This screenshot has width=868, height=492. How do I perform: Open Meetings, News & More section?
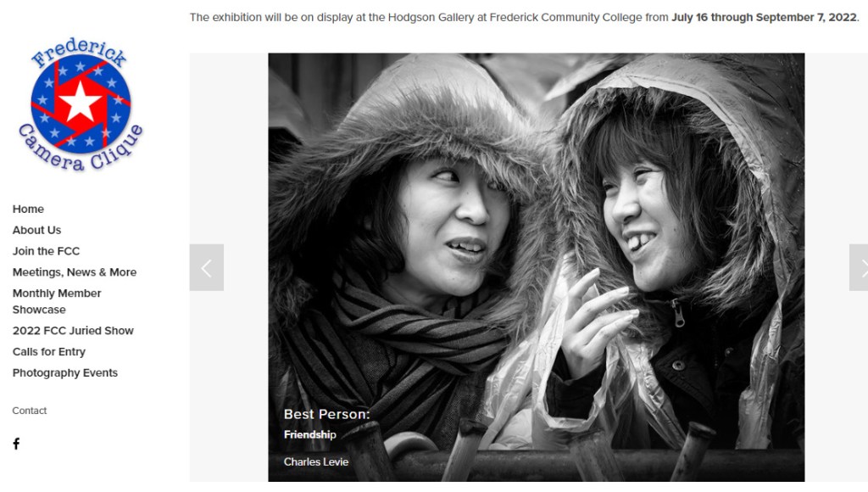click(x=75, y=272)
